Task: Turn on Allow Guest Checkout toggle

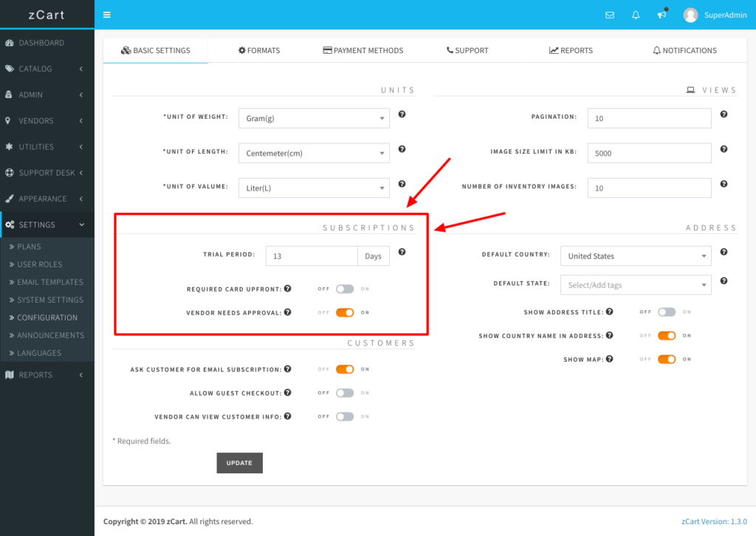Action: 345,393
